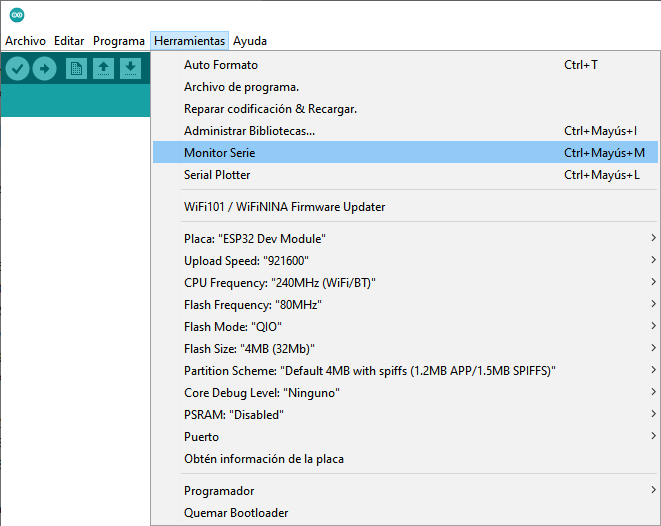The height and width of the screenshot is (526, 661).
Task: Open a sketch using the up-arrow icon
Action: coord(103,68)
